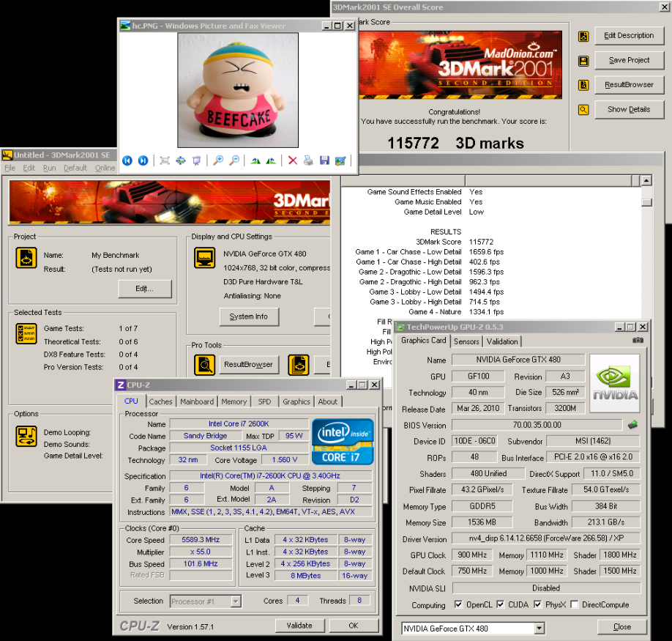Open Edit menu in 3DMark2001 window
Image resolution: width=672 pixels, height=641 pixels.
click(x=29, y=168)
